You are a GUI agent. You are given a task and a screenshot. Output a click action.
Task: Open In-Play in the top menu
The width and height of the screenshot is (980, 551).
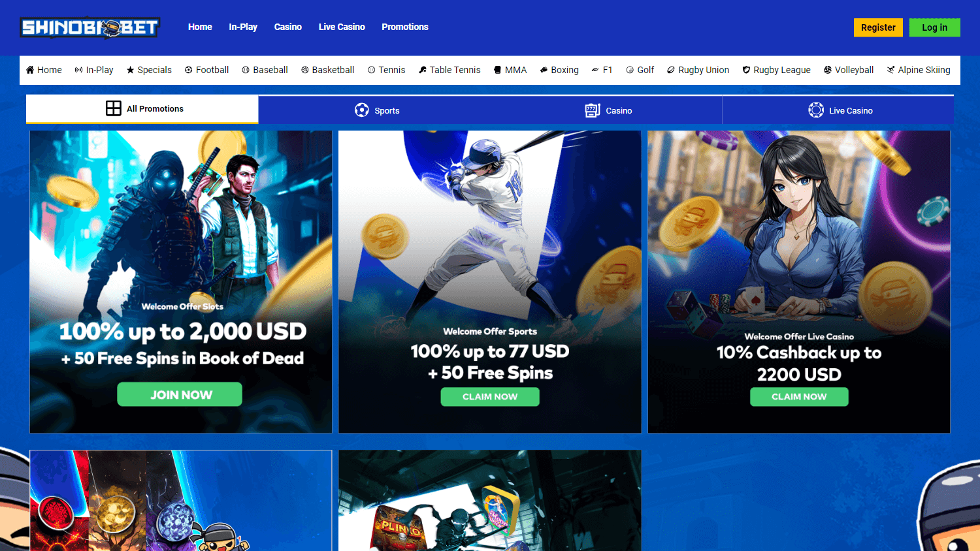point(243,27)
